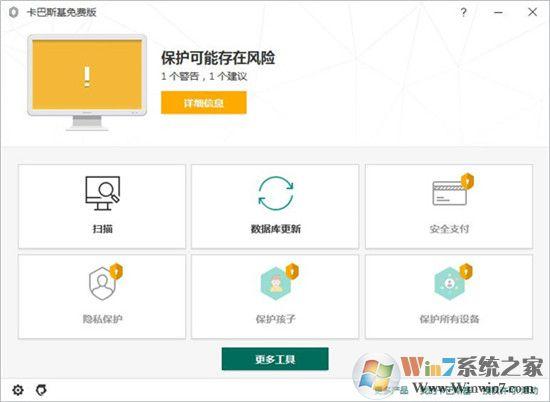Screen dimensions: 550x402
Task: Open settings via the gear icon
Action: [18, 390]
